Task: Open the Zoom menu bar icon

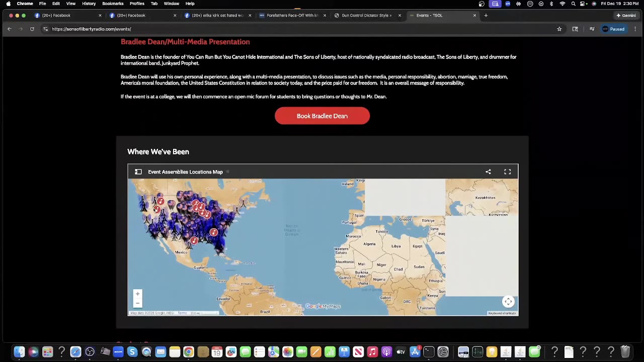Action: click(508, 4)
